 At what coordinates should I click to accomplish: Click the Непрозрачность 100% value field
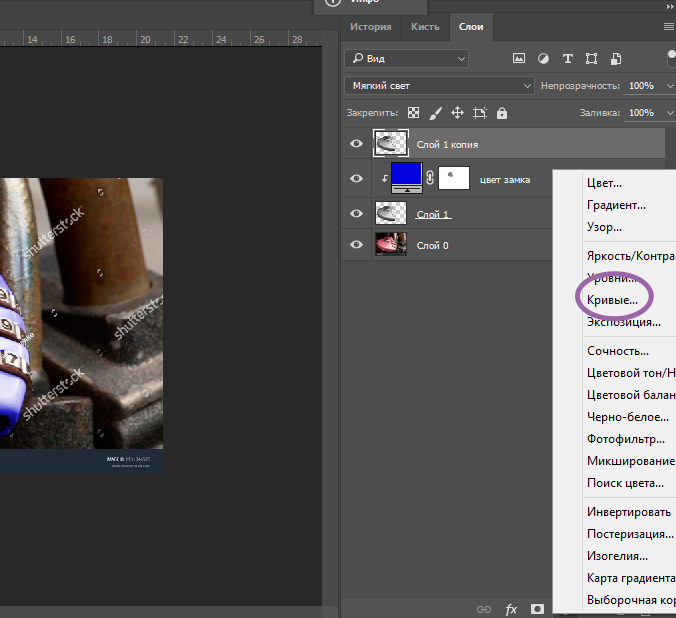click(x=641, y=86)
